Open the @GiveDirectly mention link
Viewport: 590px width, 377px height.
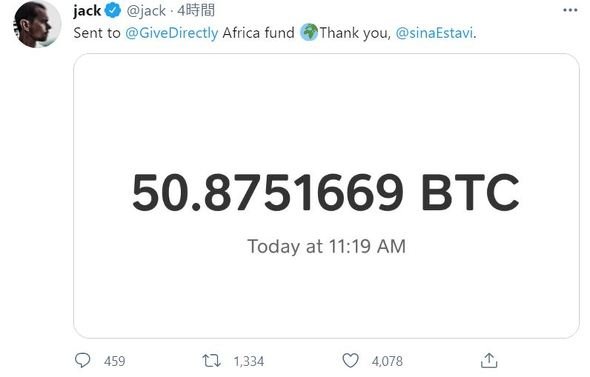pos(172,33)
